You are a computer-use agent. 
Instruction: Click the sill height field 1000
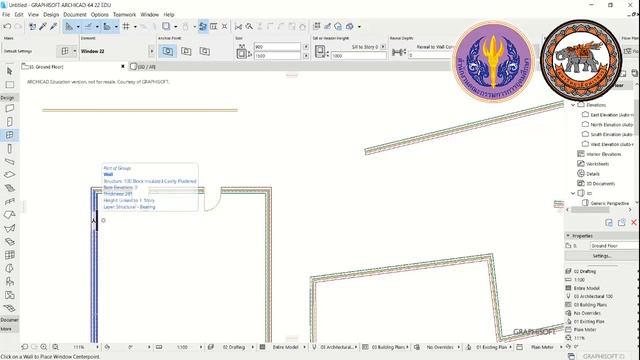358,56
